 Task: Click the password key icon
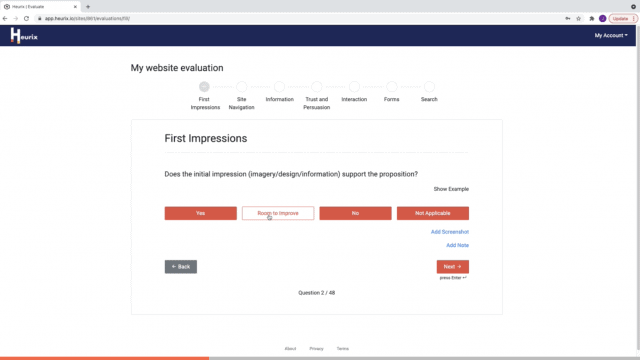coord(568,18)
